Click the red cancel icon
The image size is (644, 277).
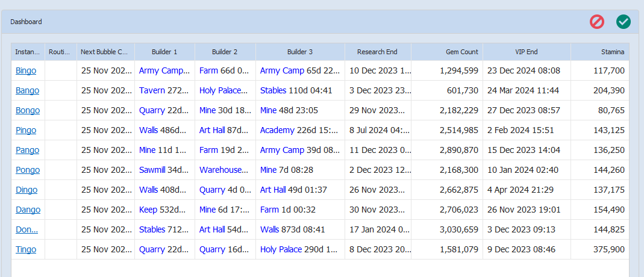point(596,22)
